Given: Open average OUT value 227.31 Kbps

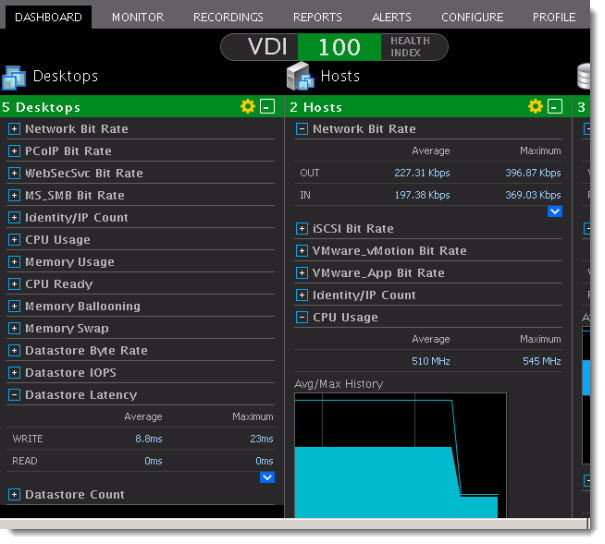Looking at the screenshot, I should (x=422, y=173).
